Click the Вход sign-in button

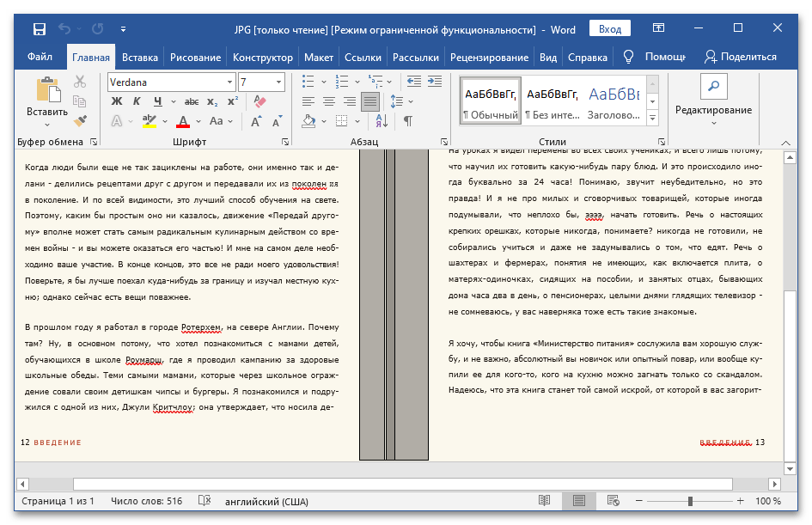click(609, 29)
